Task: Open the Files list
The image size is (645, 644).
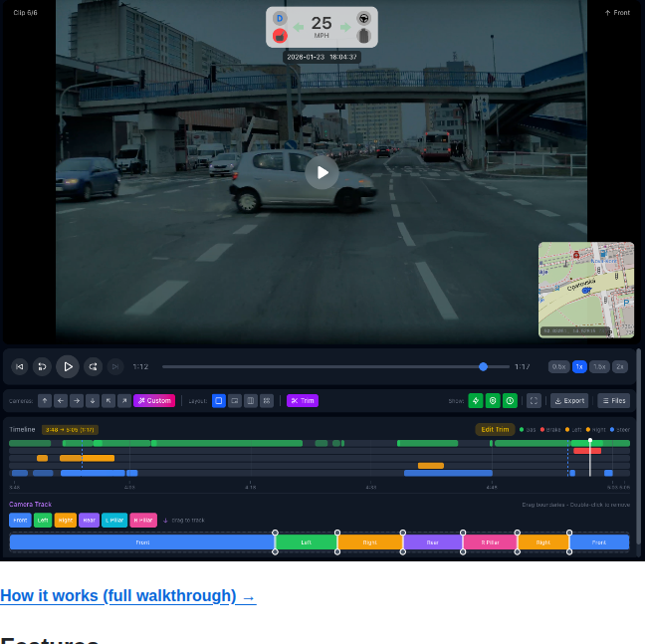Action: [x=614, y=400]
